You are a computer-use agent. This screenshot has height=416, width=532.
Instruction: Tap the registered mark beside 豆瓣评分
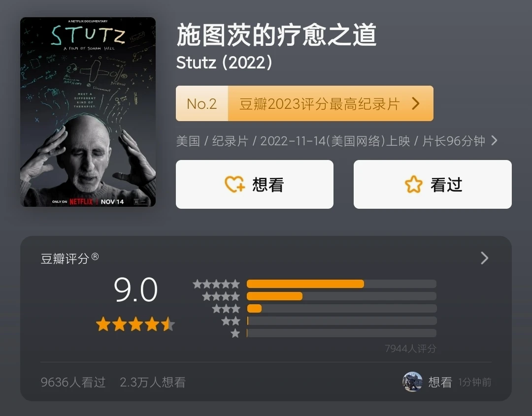tap(96, 256)
